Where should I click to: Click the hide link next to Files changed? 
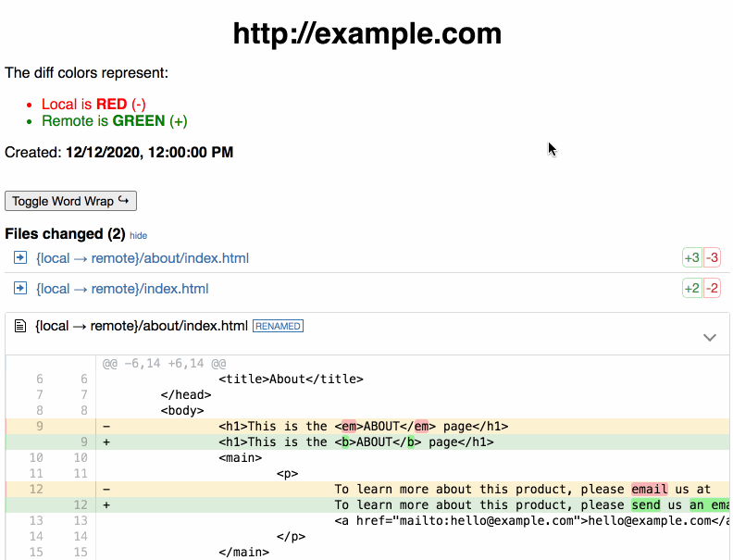click(139, 236)
